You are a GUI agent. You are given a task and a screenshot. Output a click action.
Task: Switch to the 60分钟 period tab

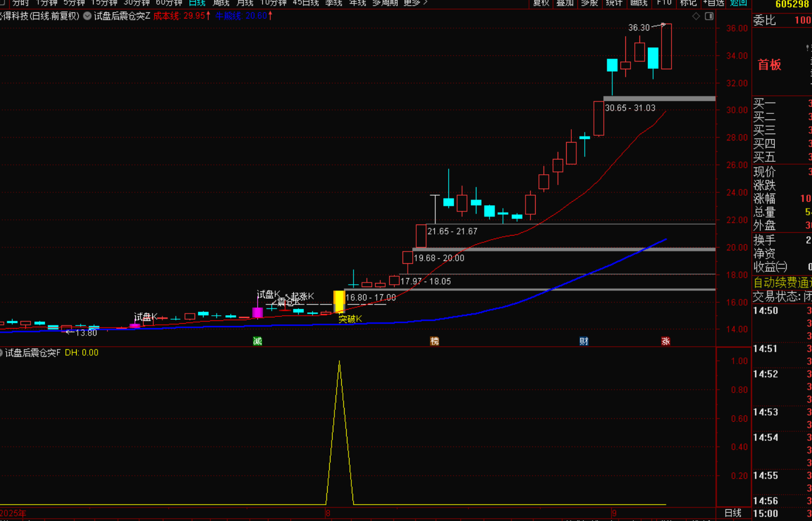(169, 3)
